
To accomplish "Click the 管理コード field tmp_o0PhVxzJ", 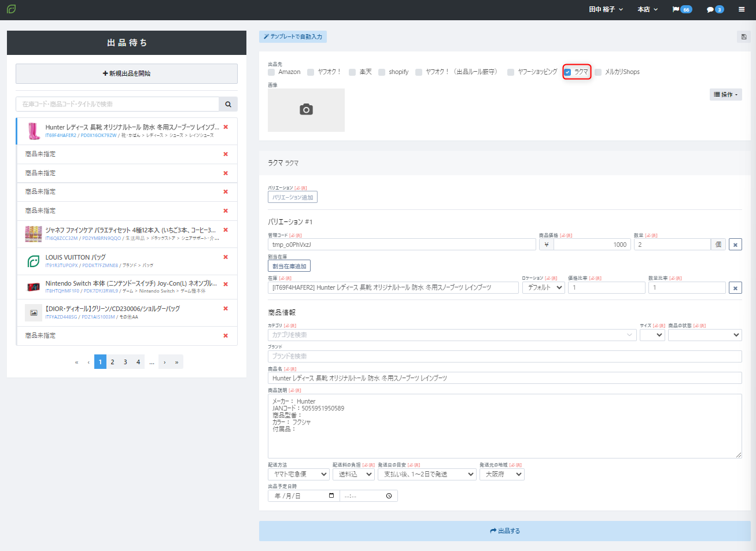I will (x=402, y=245).
